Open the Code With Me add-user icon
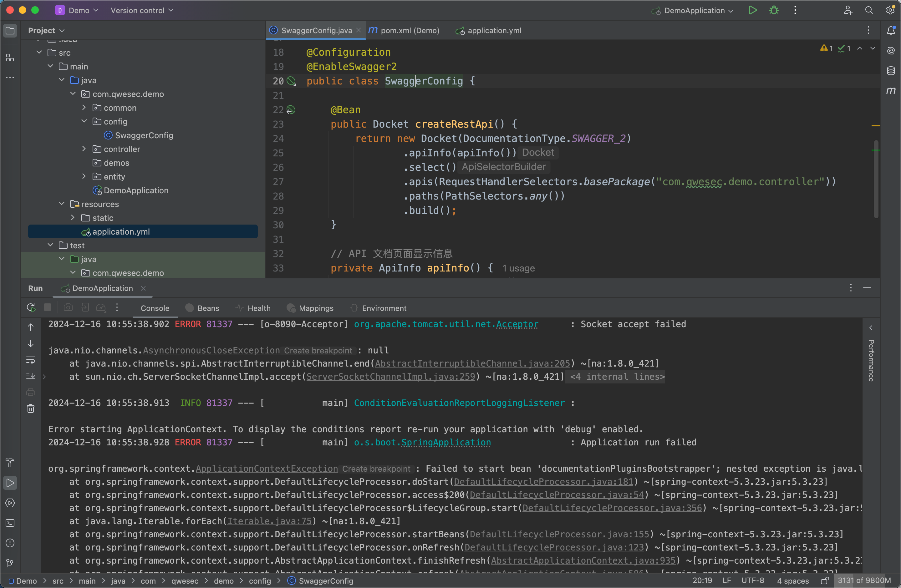 848,10
